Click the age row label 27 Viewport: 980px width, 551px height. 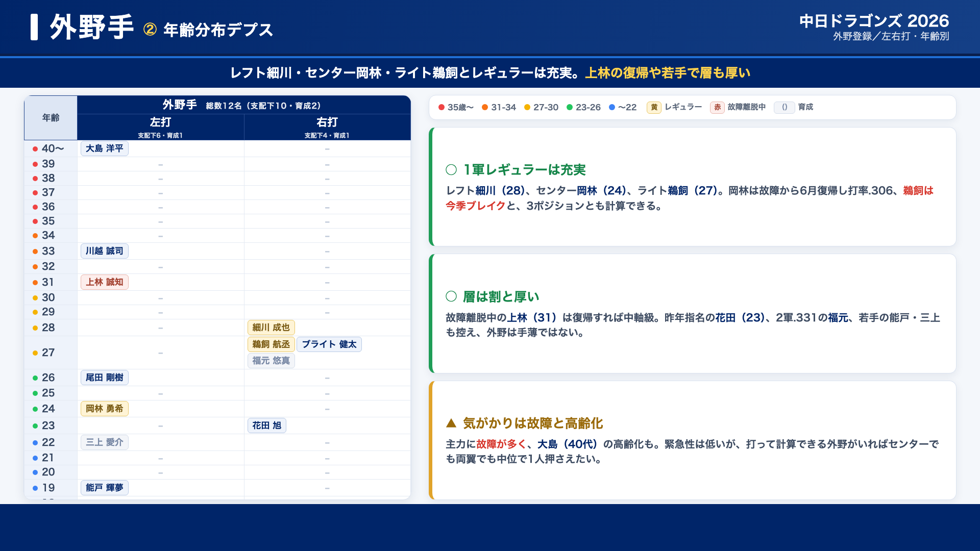tap(48, 353)
